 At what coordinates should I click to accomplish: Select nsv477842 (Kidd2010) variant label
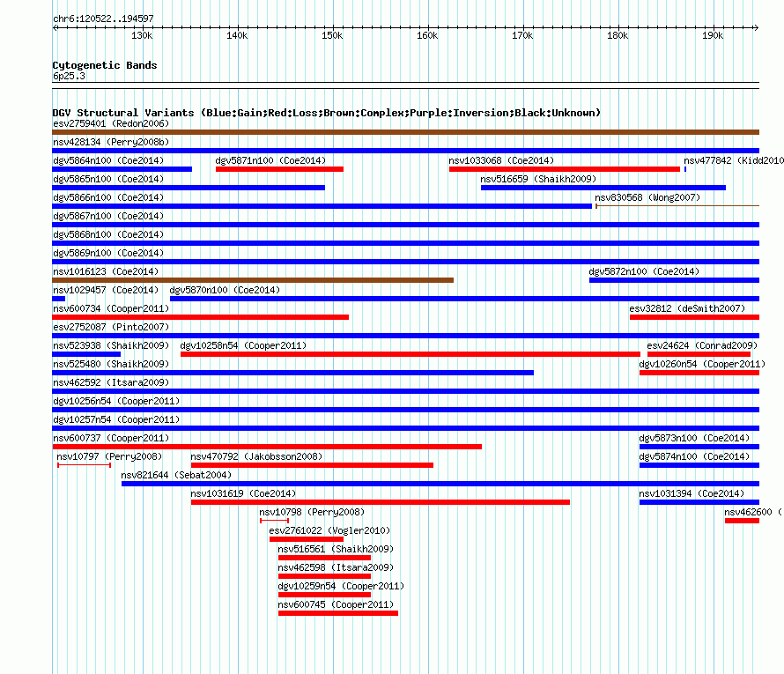coord(734,160)
